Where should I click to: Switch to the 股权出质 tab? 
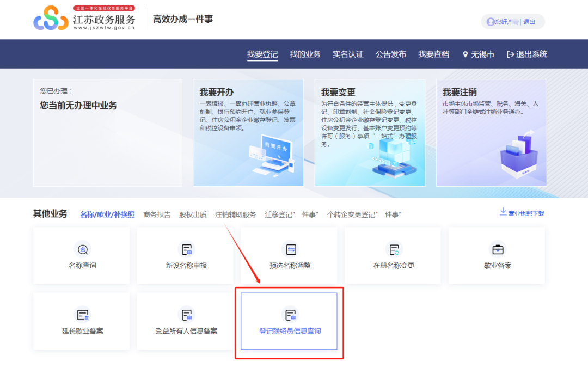point(193,214)
